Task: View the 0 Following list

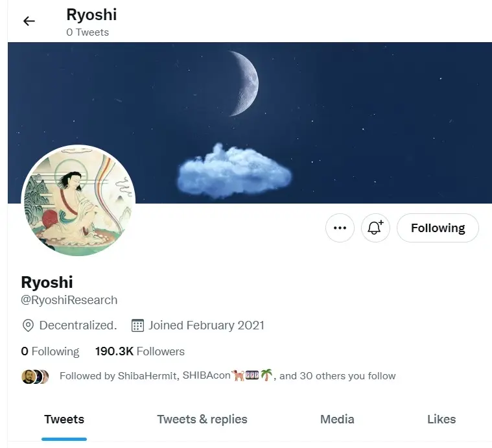Action: click(50, 351)
